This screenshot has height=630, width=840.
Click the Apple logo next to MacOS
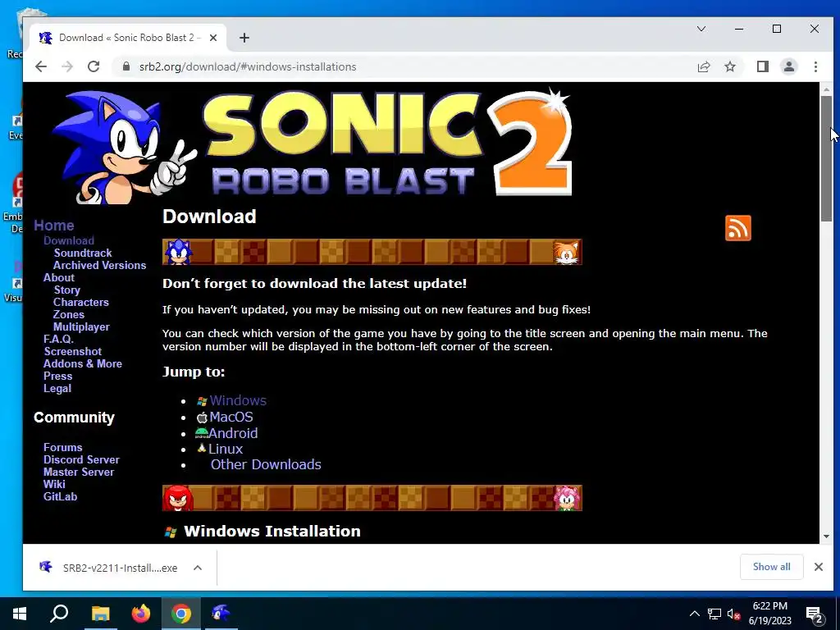[x=202, y=418]
